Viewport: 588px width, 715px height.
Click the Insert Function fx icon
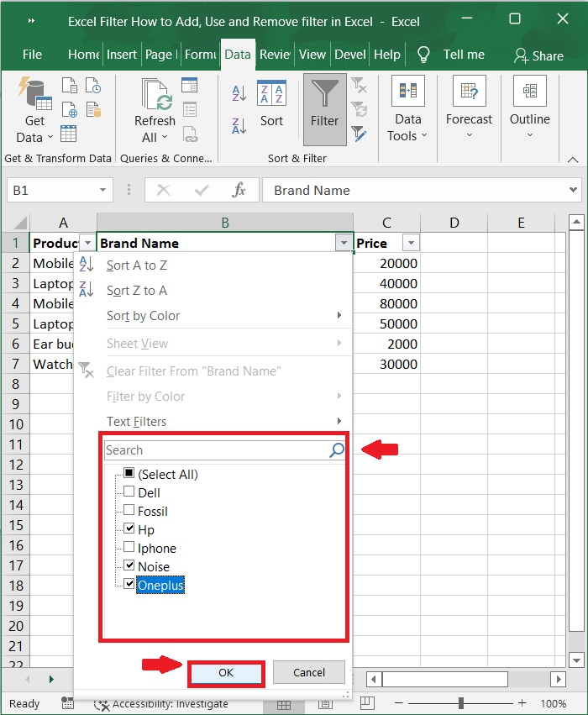point(239,190)
